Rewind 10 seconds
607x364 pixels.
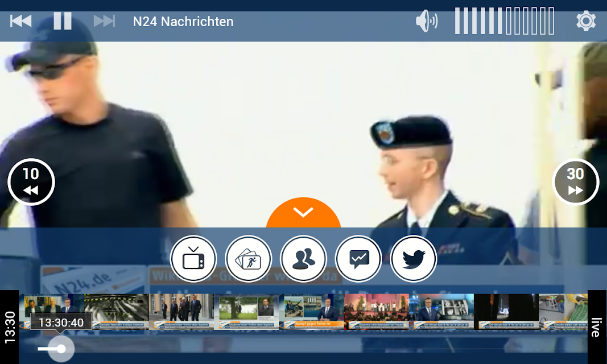click(31, 182)
